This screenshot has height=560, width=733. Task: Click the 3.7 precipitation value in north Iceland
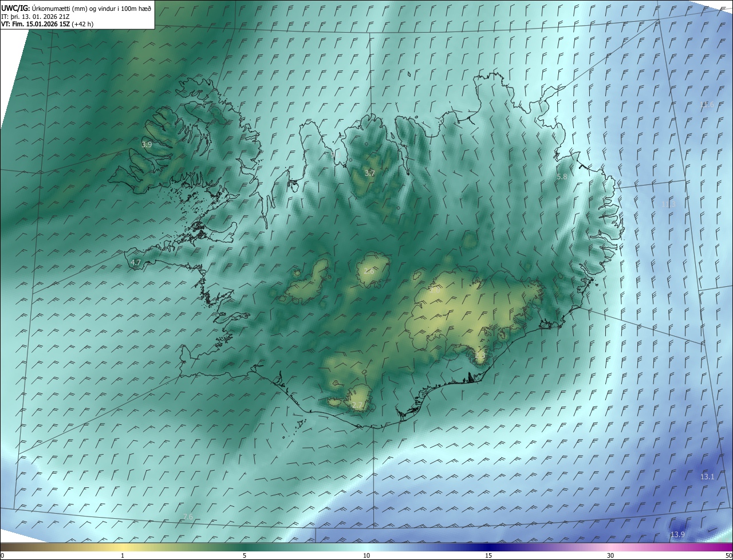(x=370, y=173)
